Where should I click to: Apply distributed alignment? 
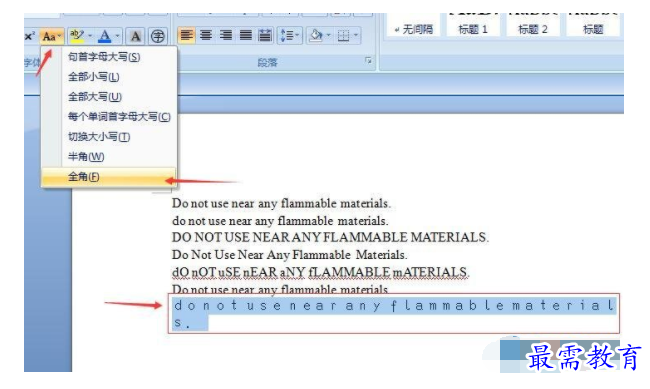click(x=265, y=35)
